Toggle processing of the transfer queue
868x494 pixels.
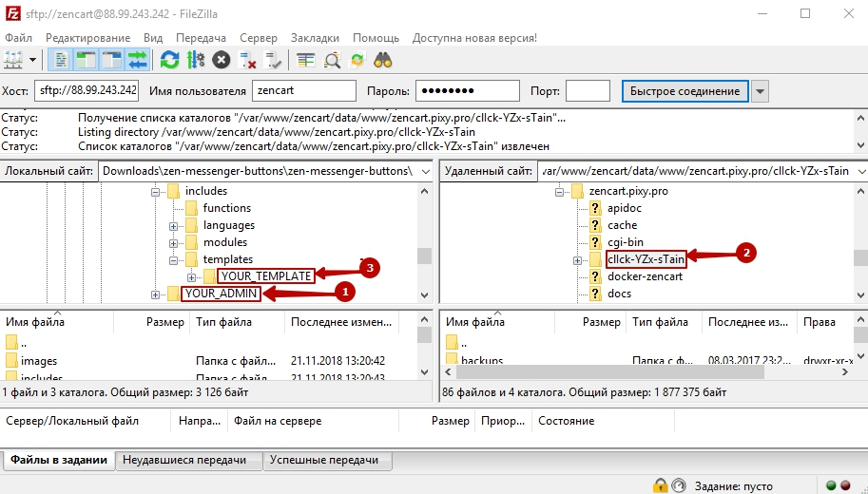(x=196, y=60)
